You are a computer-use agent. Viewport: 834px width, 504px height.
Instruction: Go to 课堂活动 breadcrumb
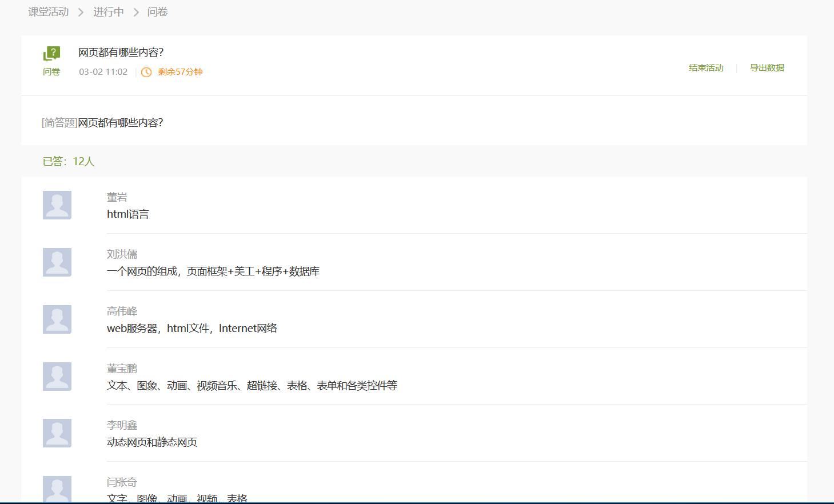(x=49, y=12)
